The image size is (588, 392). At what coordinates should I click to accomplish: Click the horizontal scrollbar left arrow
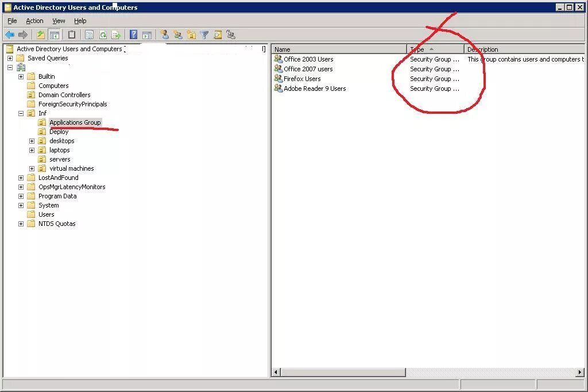click(276, 372)
